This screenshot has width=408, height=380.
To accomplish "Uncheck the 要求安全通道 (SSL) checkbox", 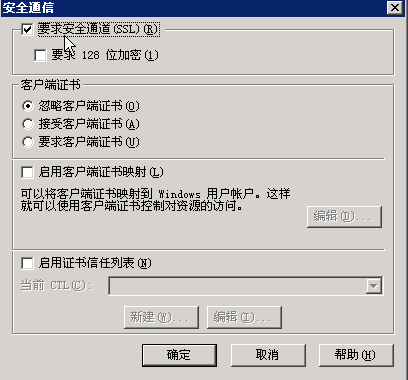I will (x=27, y=29).
